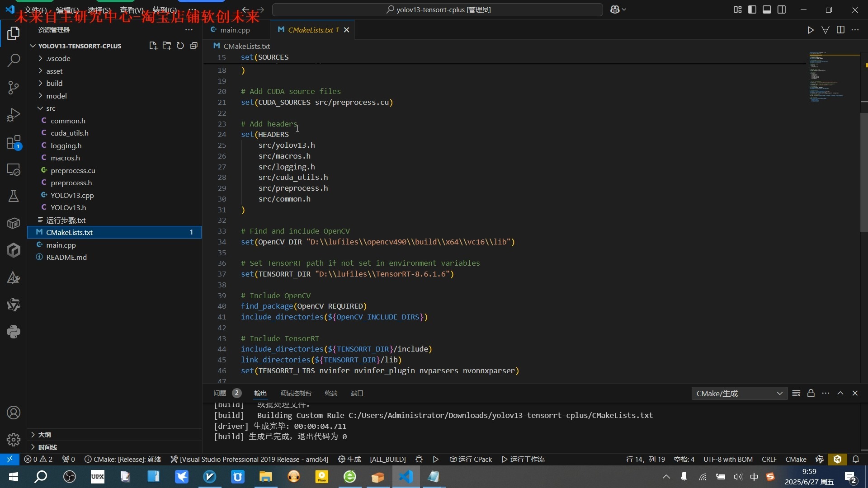
Task: Toggle auto-scroll lock in Output panel
Action: [x=811, y=393]
